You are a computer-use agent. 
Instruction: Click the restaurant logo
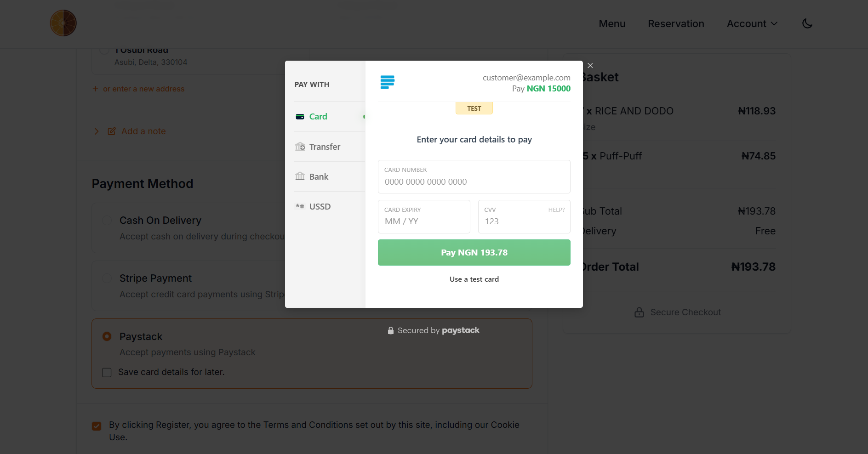click(63, 23)
